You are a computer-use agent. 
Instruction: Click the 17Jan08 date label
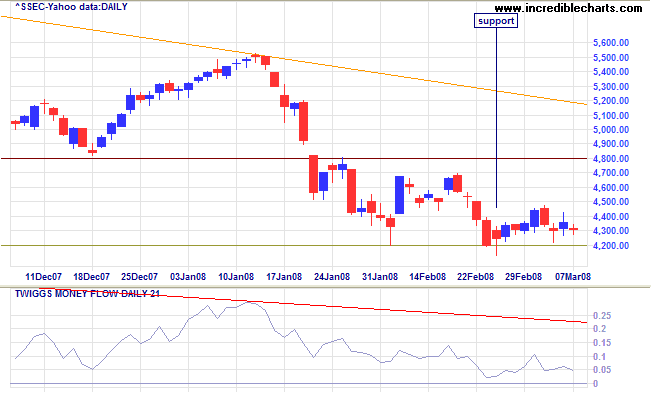284,276
